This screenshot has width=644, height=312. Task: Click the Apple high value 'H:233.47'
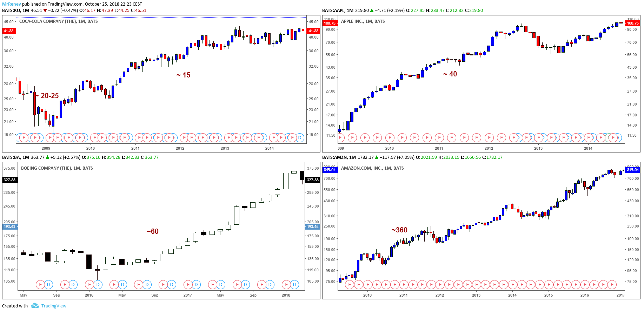tap(435, 11)
